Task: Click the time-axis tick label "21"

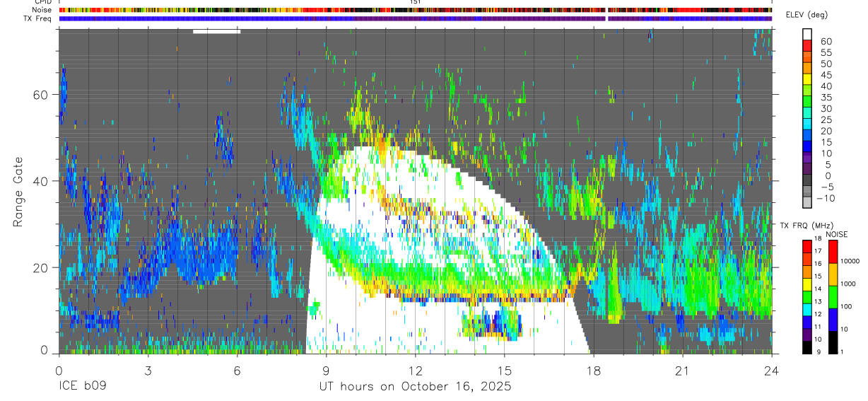Action: [x=683, y=371]
